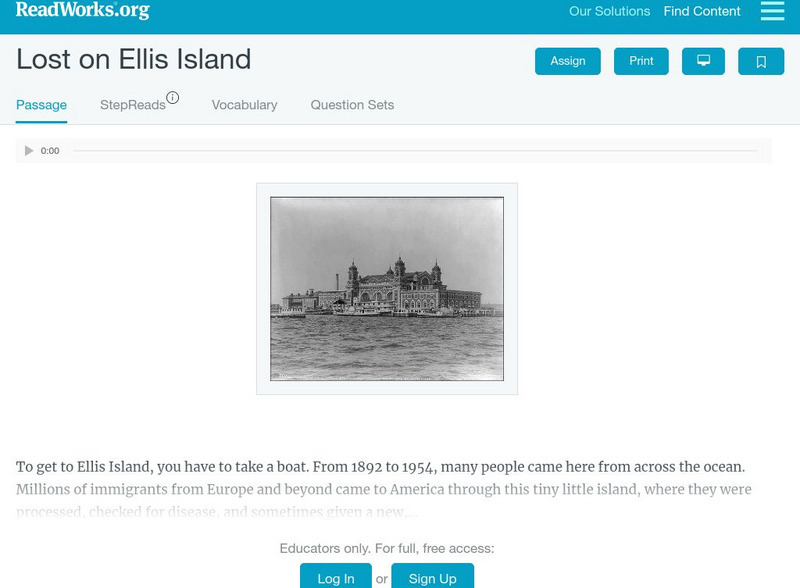Screen dimensions: 800x588
Task: Click the Lost on Ellis Island title
Action: [134, 60]
